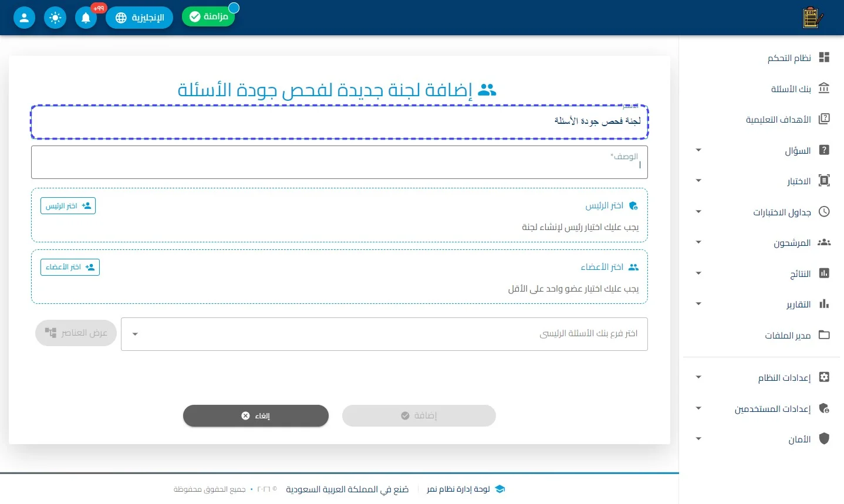Click the النتائج chart icon
Image resolution: width=844 pixels, height=504 pixels.
pos(824,273)
